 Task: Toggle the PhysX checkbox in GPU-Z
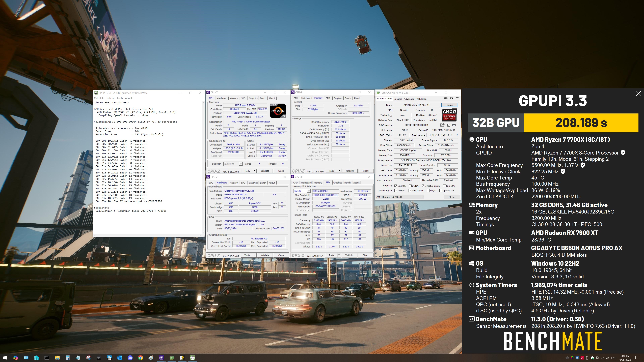point(428,191)
